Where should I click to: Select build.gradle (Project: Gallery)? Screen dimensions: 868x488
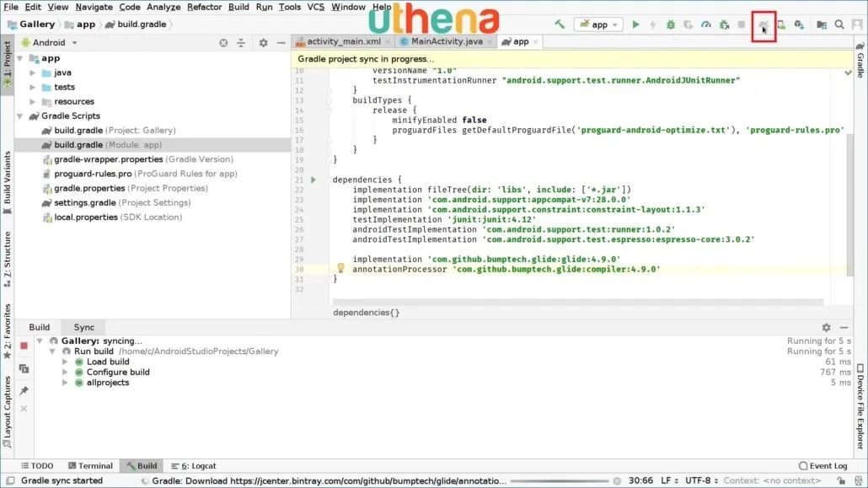click(115, 130)
